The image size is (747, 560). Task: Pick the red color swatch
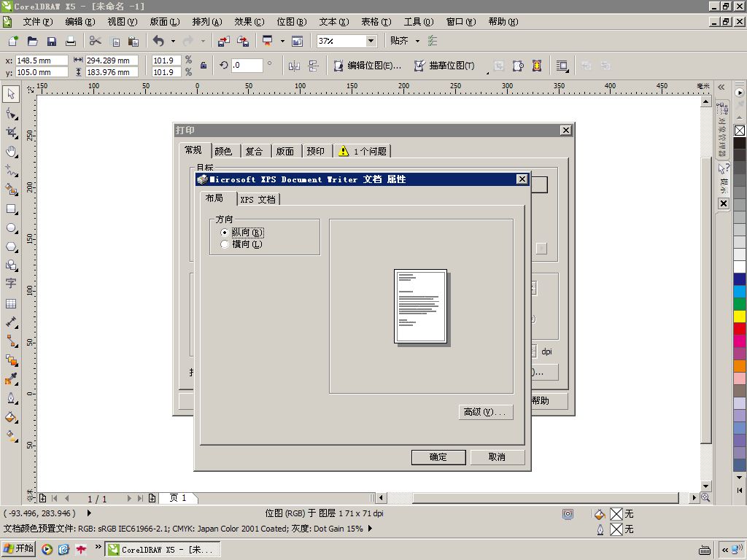(x=740, y=329)
